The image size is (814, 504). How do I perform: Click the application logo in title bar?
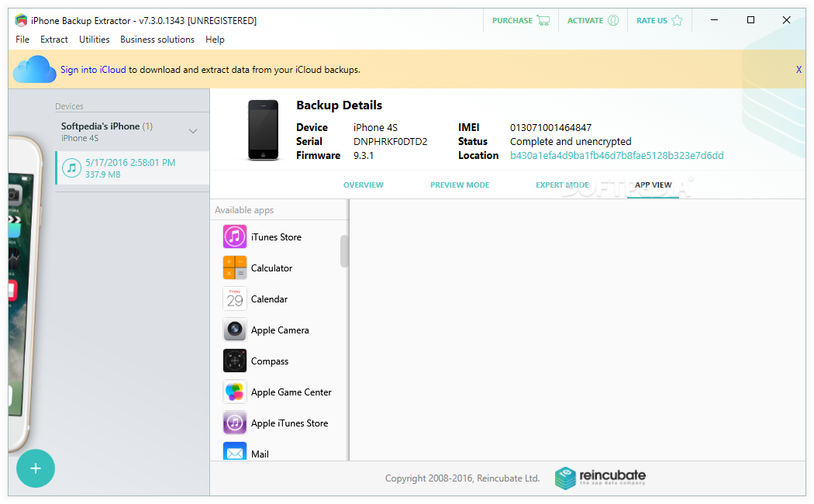pyautogui.click(x=21, y=20)
